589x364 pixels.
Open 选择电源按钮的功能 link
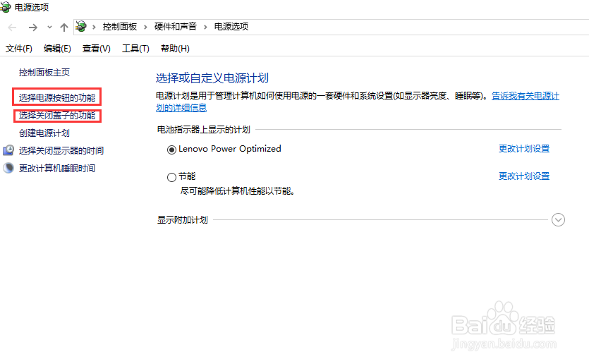57,97
